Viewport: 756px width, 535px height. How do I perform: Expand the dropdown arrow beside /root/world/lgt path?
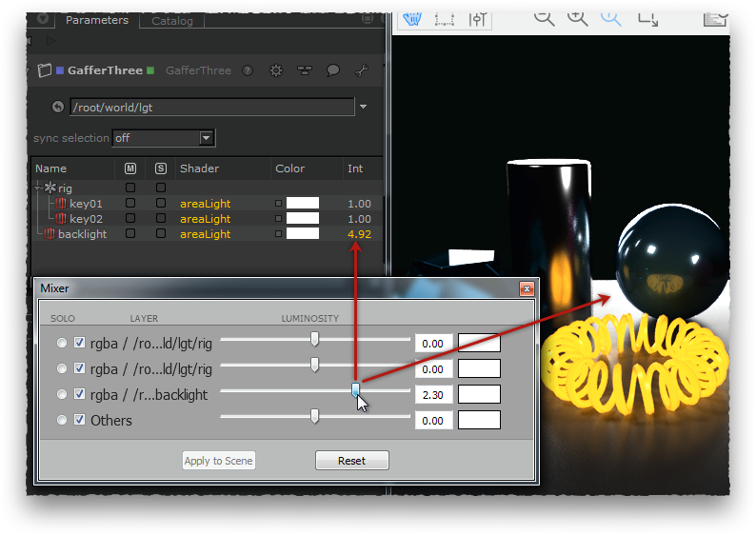click(363, 108)
